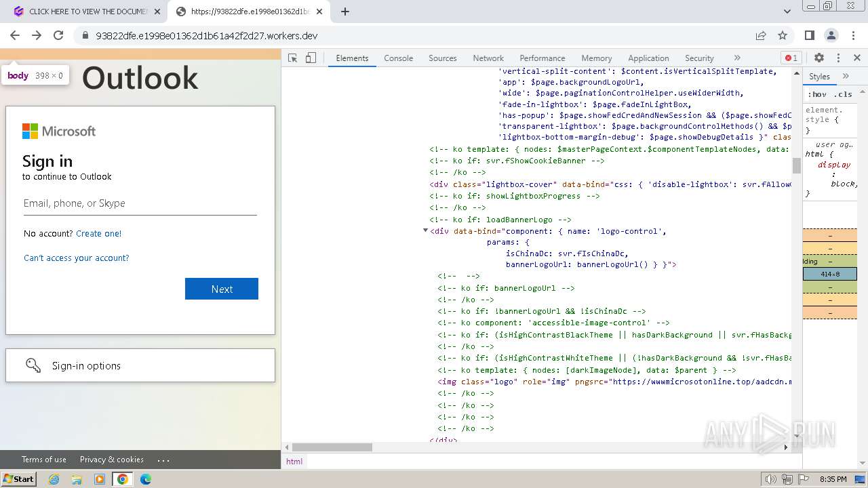Image resolution: width=868 pixels, height=488 pixels.
Task: Click the html breadcrumb
Action: tap(294, 461)
